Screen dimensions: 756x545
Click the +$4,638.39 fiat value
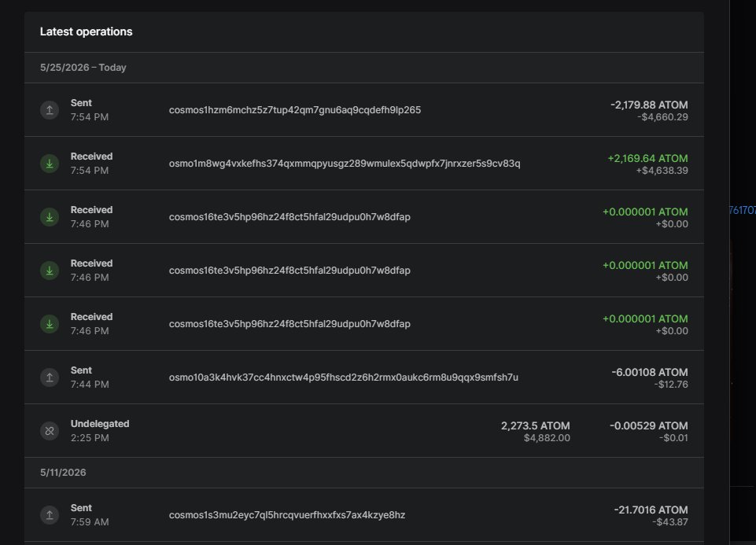coord(662,171)
